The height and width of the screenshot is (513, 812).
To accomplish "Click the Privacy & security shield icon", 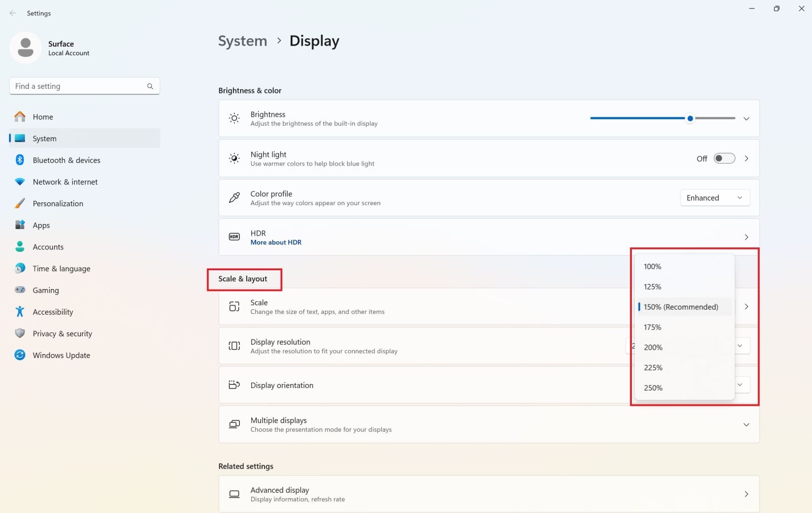I will coord(20,334).
